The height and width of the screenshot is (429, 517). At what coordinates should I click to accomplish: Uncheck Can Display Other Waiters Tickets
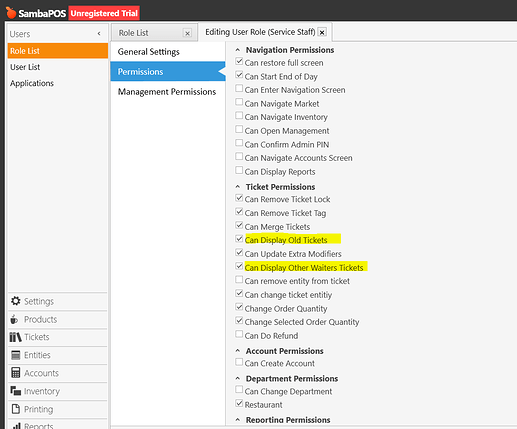[x=239, y=266]
